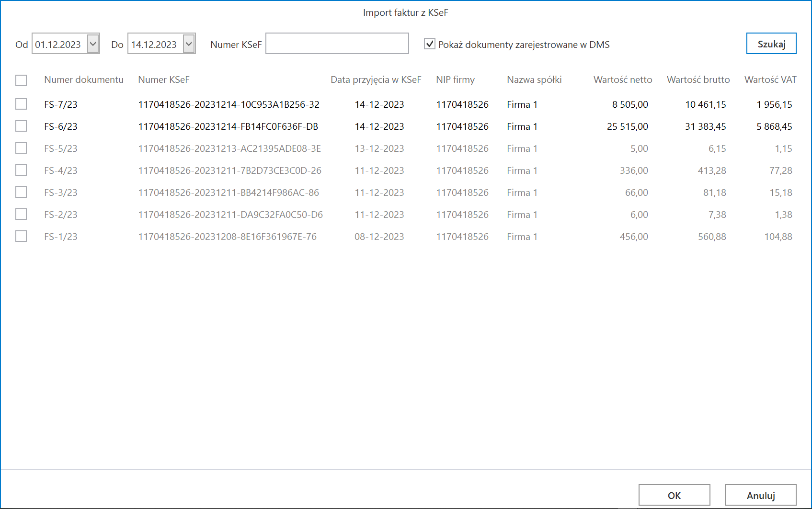Check the box for invoice FS-5/23

tap(21, 148)
